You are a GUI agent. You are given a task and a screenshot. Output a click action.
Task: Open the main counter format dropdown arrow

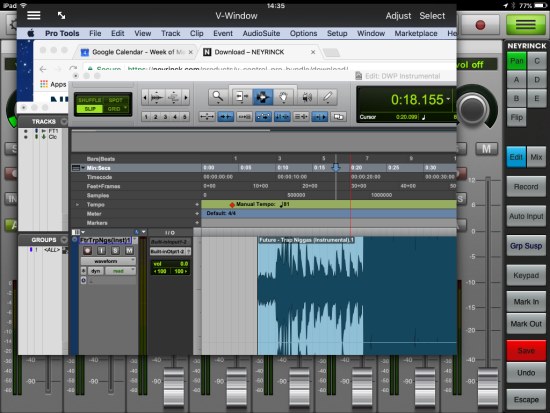448,100
